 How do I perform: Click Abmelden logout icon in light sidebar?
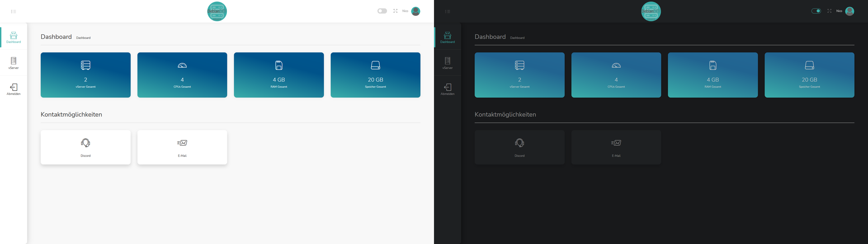click(x=14, y=87)
